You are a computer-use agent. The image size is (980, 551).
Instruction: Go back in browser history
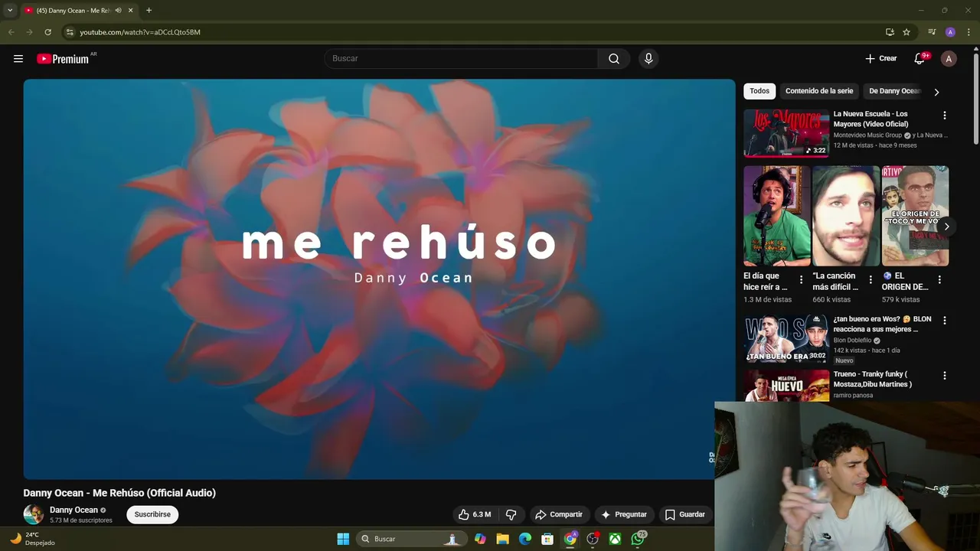click(x=11, y=32)
